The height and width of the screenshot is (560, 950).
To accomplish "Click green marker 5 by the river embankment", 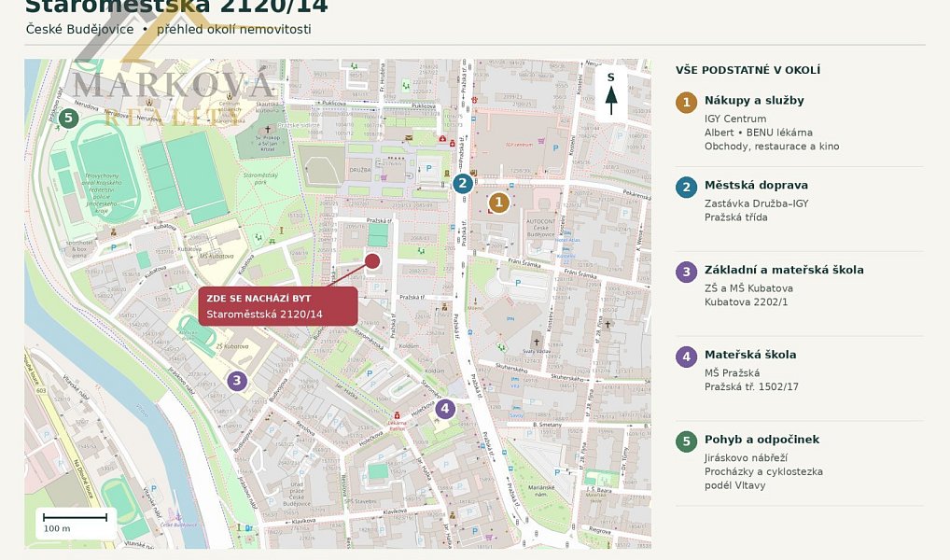I will click(x=68, y=118).
